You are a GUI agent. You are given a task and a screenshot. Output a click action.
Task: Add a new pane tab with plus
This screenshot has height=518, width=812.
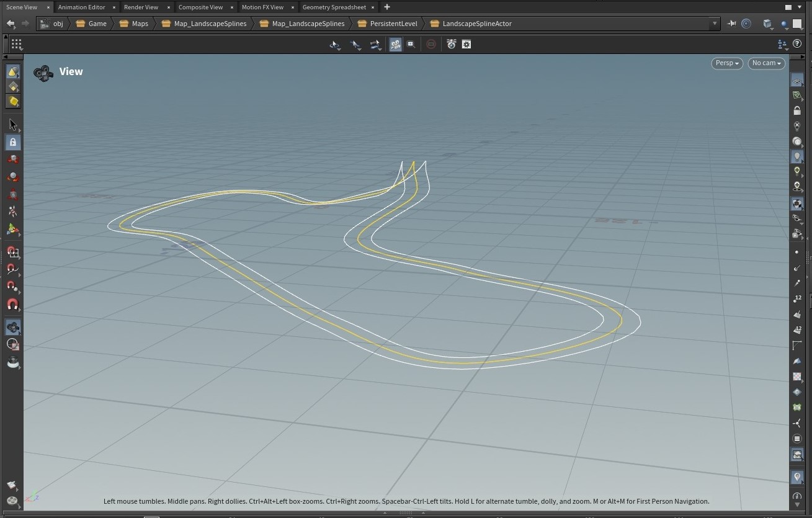tap(387, 7)
